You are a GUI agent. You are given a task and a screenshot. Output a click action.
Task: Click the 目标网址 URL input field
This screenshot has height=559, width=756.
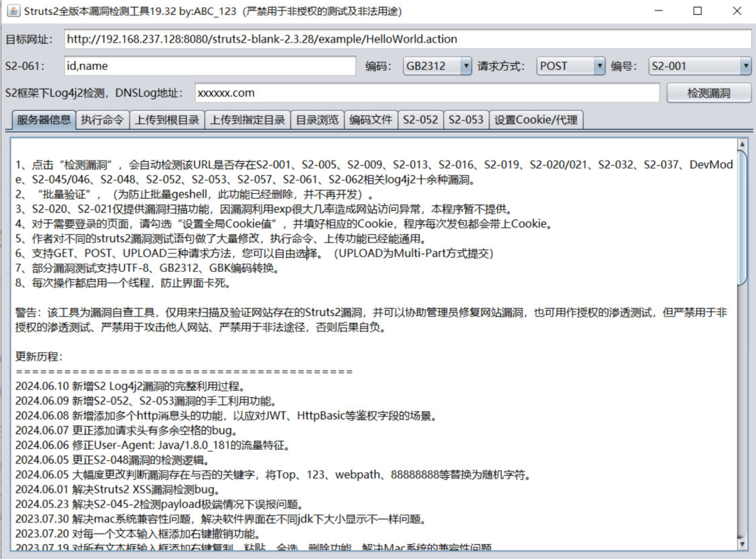click(x=407, y=39)
